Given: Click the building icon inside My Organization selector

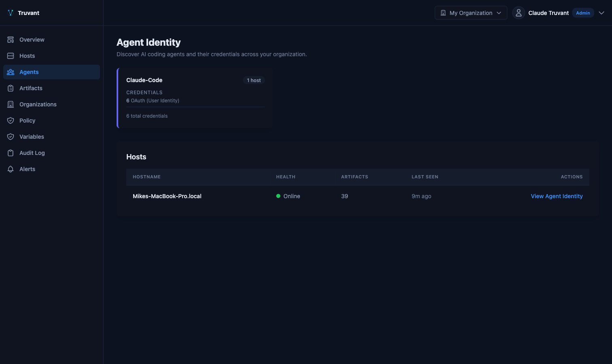Looking at the screenshot, I should pos(443,13).
